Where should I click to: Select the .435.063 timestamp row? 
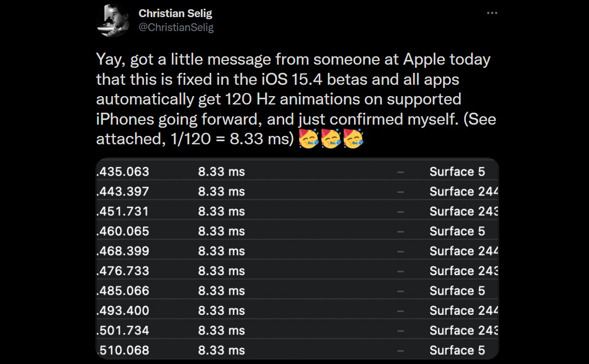124,172
